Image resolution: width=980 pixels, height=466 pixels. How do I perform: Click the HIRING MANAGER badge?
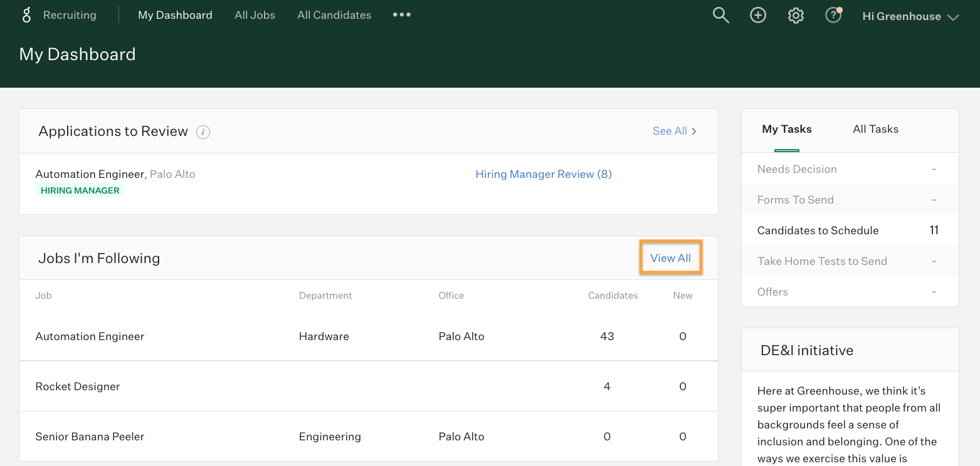tap(80, 190)
